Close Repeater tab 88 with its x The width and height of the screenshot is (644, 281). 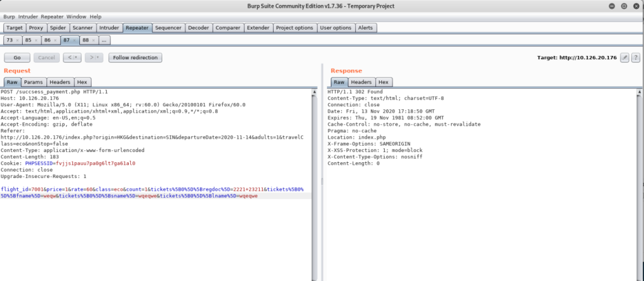(x=93, y=40)
